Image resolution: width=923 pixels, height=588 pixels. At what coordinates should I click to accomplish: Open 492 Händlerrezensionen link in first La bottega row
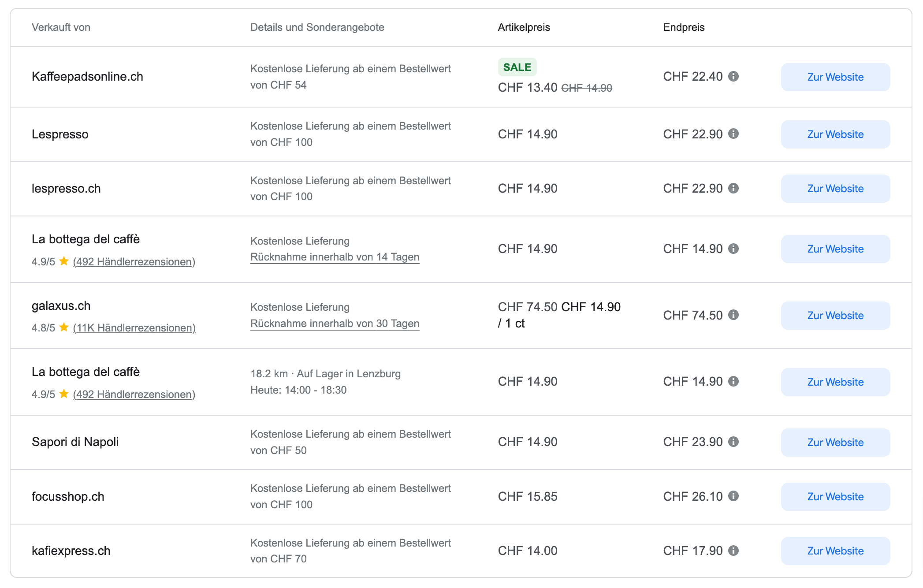point(134,262)
